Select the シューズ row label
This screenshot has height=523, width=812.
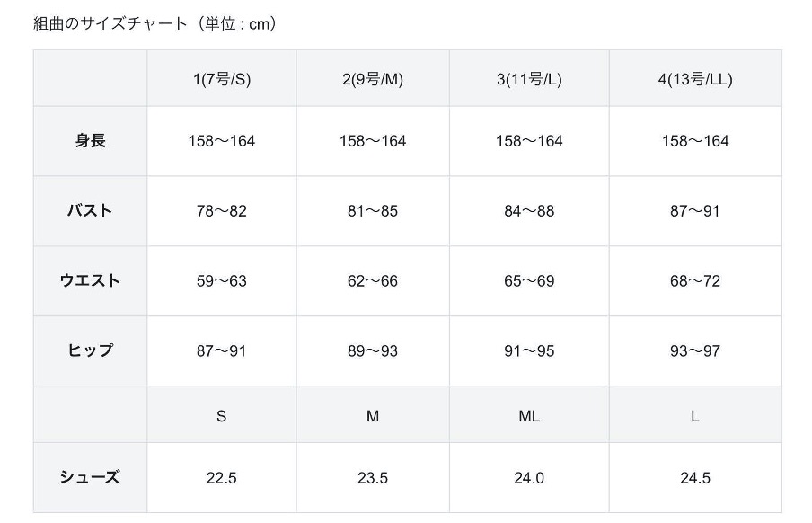pos(90,478)
